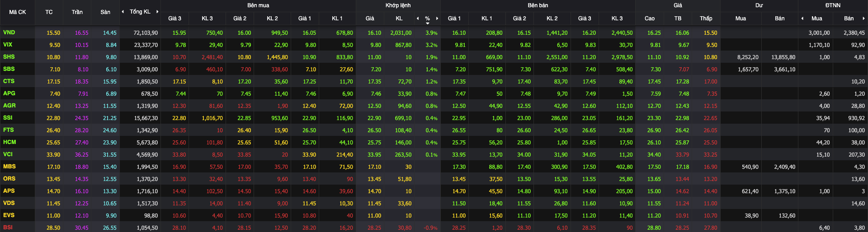Click SHS Dư Mua value 8,252,20
The width and height of the screenshot is (868, 232).
pos(748,57)
